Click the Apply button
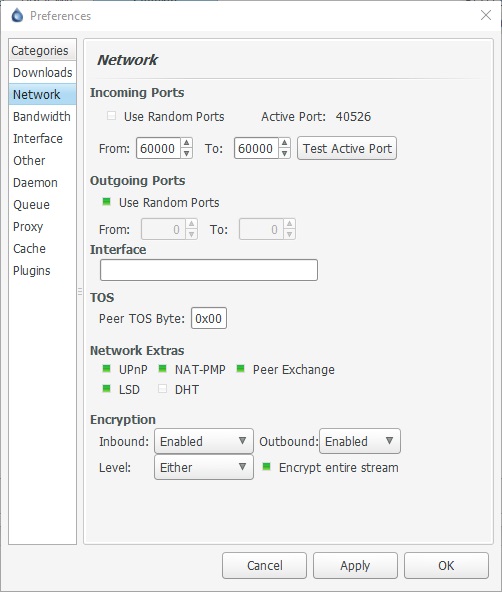The width and height of the screenshot is (502, 592). (355, 565)
